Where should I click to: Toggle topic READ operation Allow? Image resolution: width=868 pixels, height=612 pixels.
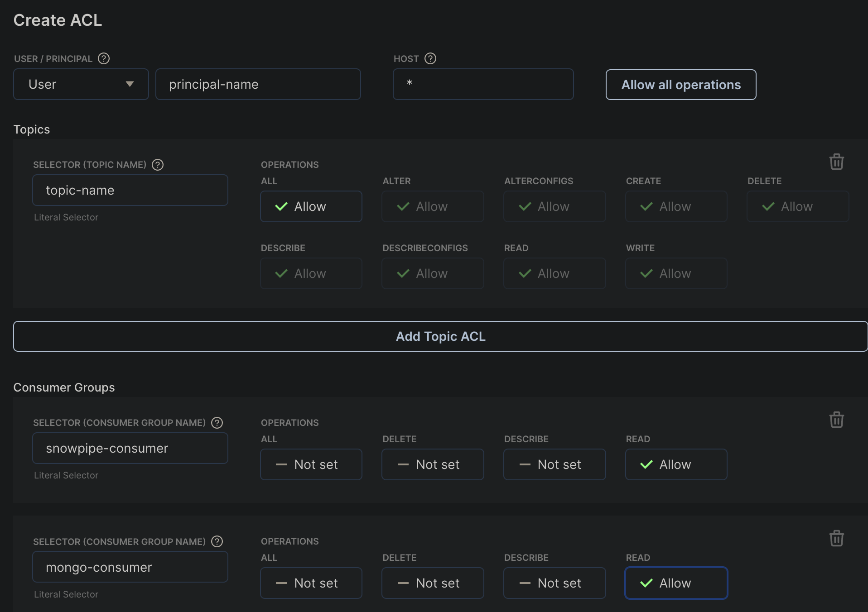(555, 273)
